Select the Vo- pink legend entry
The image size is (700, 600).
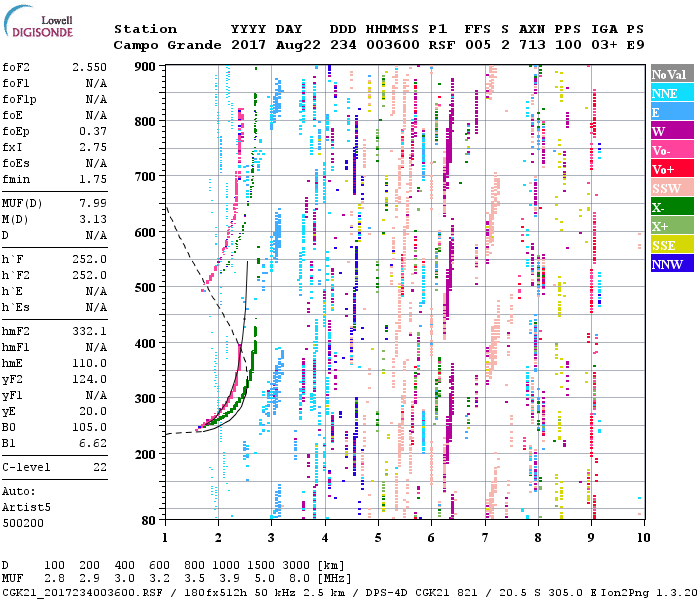[x=672, y=150]
